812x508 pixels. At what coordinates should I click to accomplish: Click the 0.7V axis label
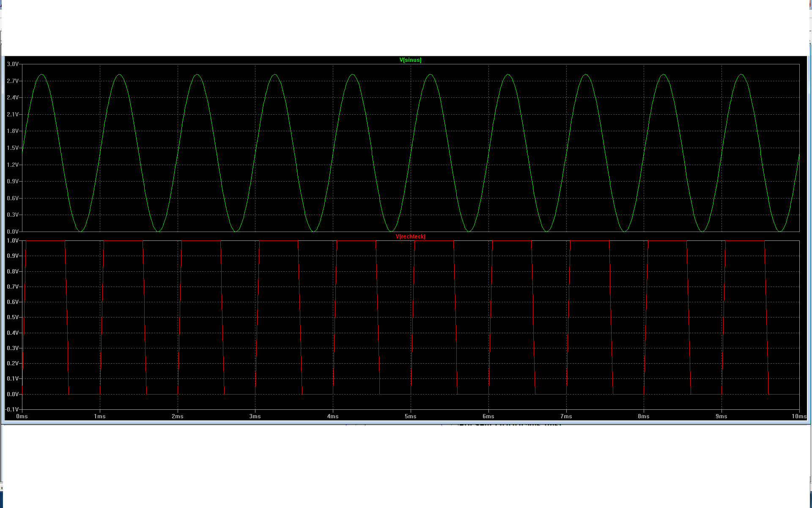tap(13, 287)
